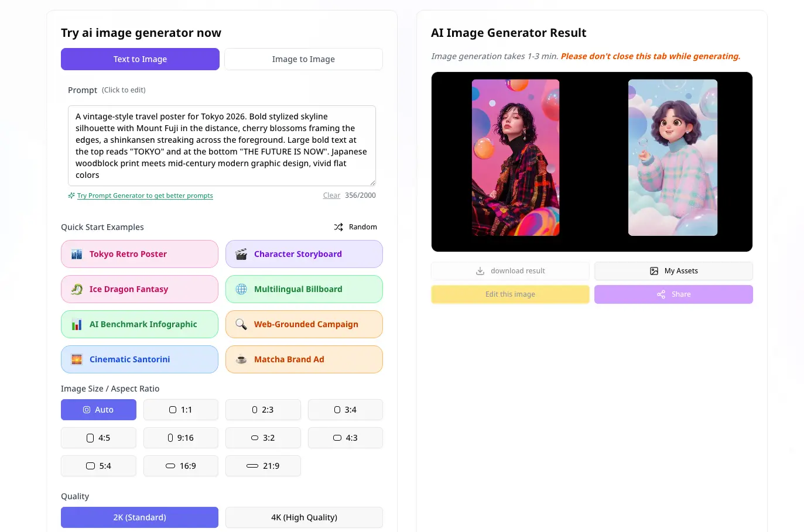Screen dimensions: 804x532
Task: Click the Edit this image button
Action: (509, 294)
